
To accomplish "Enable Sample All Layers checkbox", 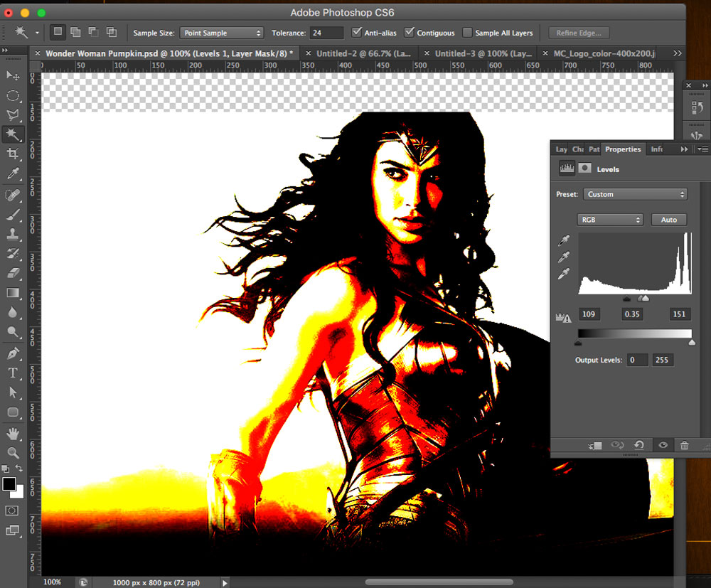I will tap(467, 33).
